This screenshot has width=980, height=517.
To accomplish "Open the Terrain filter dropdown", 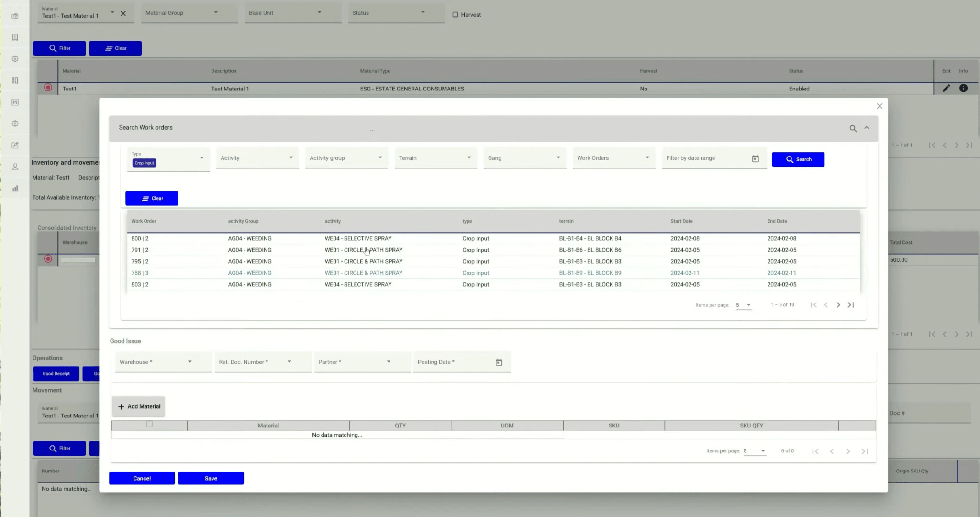I will click(435, 158).
